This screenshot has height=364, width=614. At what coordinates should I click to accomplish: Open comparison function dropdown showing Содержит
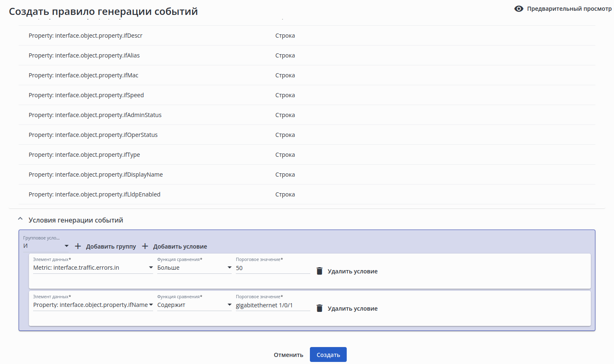(x=194, y=305)
